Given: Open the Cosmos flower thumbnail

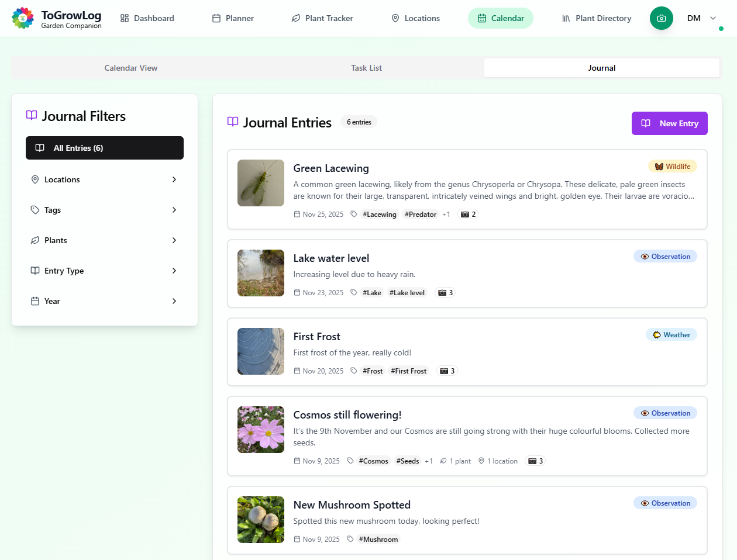Looking at the screenshot, I should coord(261,430).
